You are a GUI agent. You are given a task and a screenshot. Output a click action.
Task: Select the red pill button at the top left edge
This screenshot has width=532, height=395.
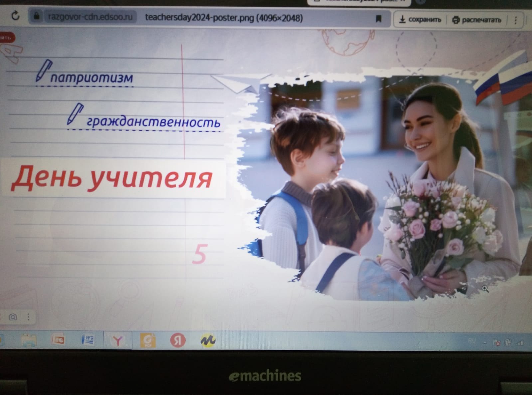tap(7, 38)
